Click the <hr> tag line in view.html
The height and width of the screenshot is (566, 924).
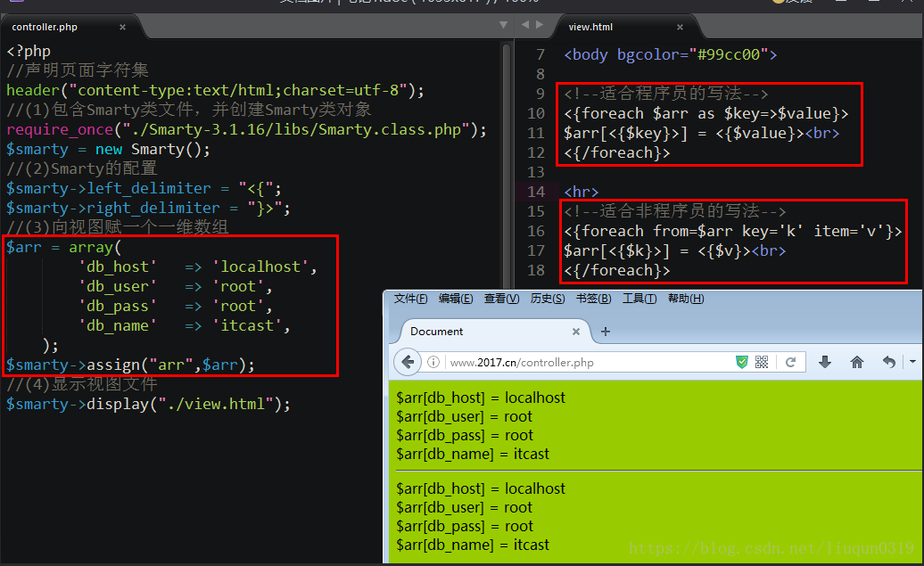[x=581, y=192]
